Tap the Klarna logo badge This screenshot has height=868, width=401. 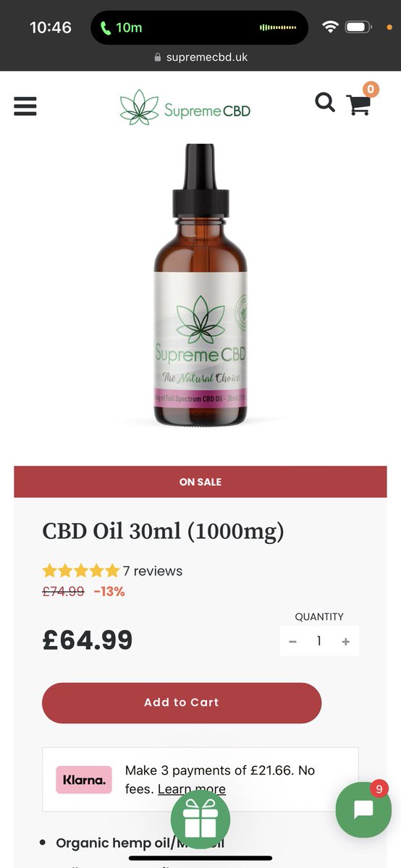84,780
